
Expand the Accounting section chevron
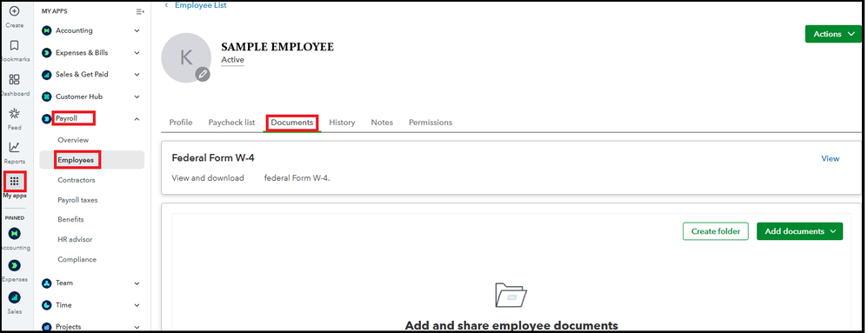pos(137,30)
